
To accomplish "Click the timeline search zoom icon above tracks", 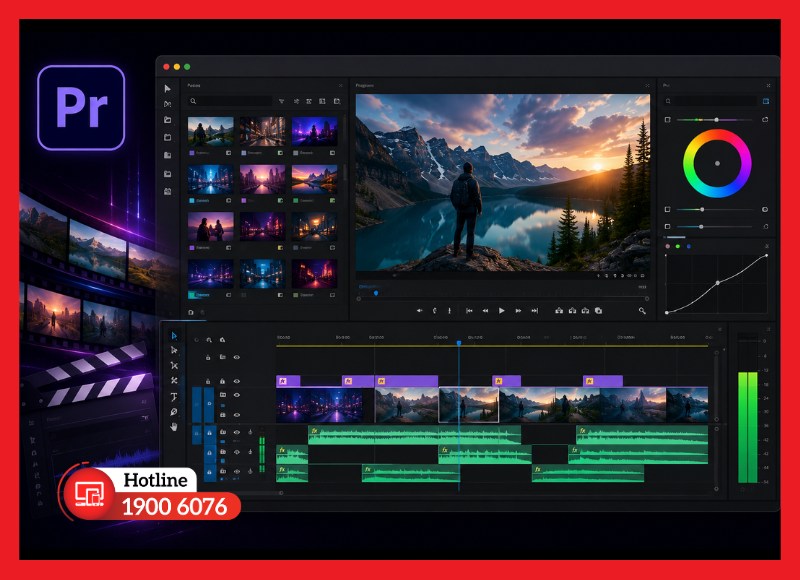I will click(209, 340).
